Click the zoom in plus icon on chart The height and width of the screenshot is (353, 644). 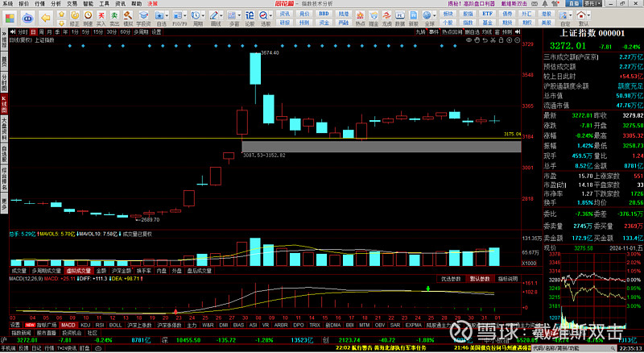pyautogui.click(x=510, y=40)
